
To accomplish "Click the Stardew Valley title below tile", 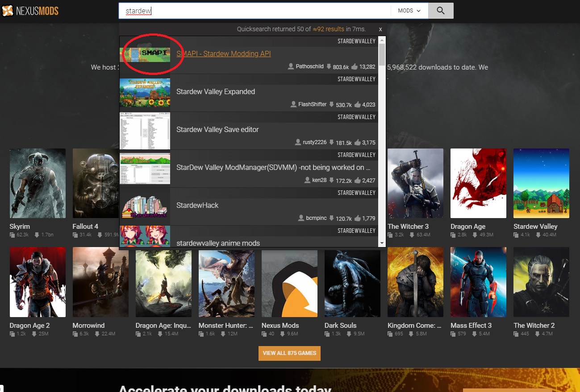I will tap(535, 227).
